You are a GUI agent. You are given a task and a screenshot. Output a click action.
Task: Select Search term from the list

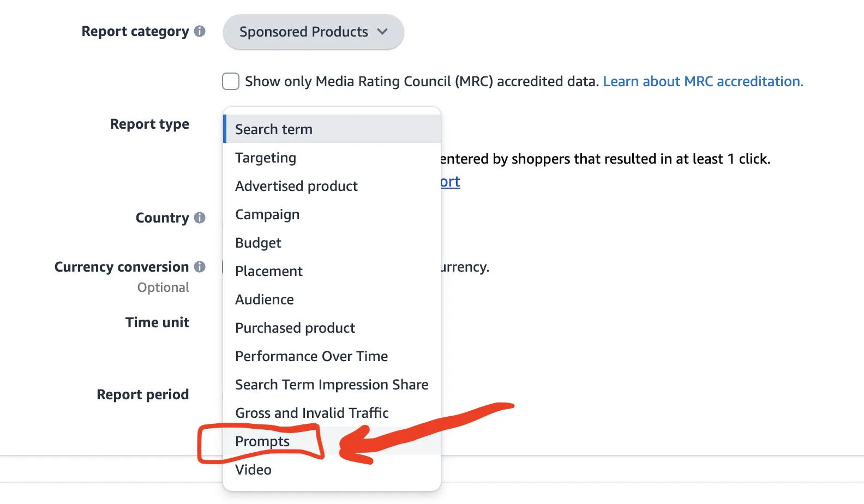[x=274, y=129]
